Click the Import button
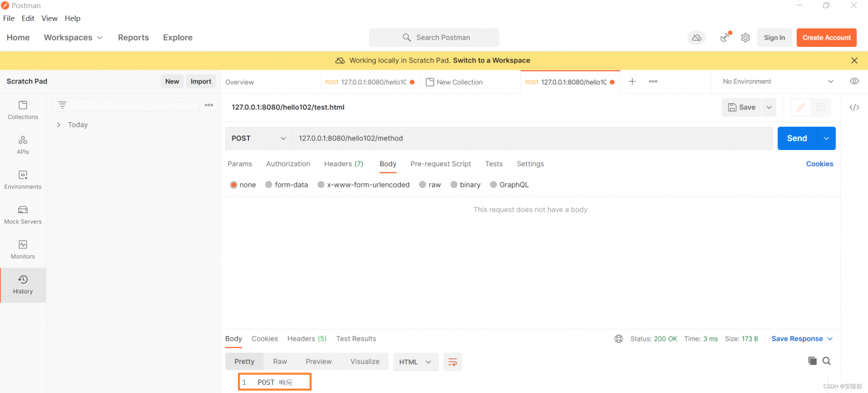This screenshot has width=868, height=393. [201, 81]
